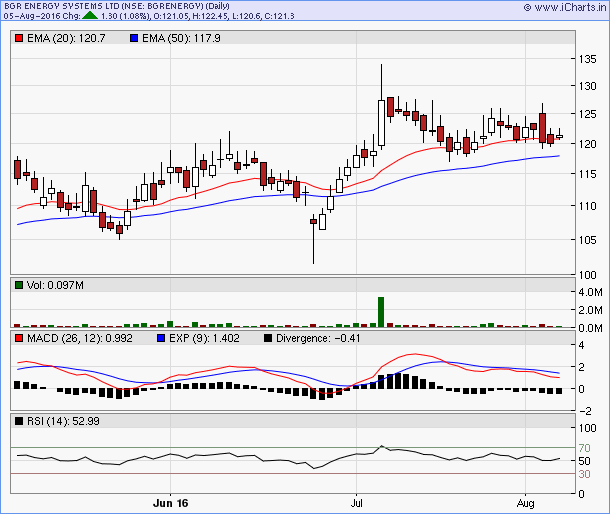
Task: Click the black RSI (14) legend swatch
Action: pyautogui.click(x=19, y=421)
